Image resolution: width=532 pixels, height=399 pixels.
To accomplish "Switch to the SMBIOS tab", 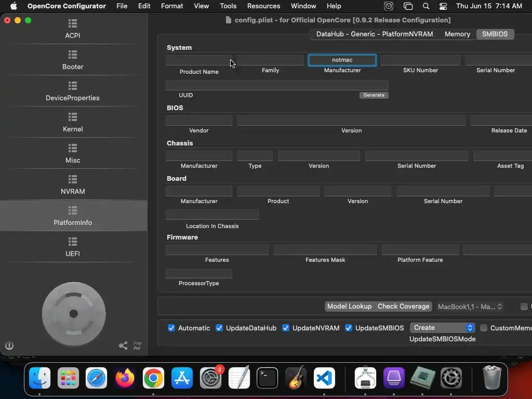I will pyautogui.click(x=495, y=34).
